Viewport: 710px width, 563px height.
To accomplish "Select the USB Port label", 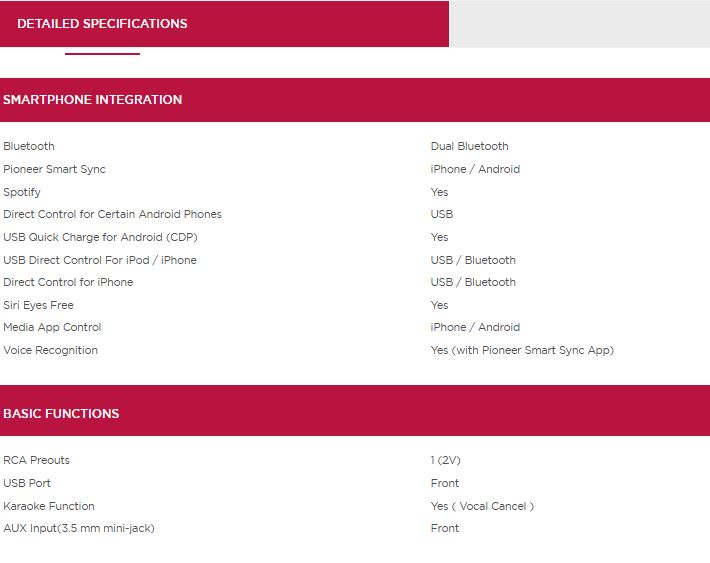I will coord(27,483).
